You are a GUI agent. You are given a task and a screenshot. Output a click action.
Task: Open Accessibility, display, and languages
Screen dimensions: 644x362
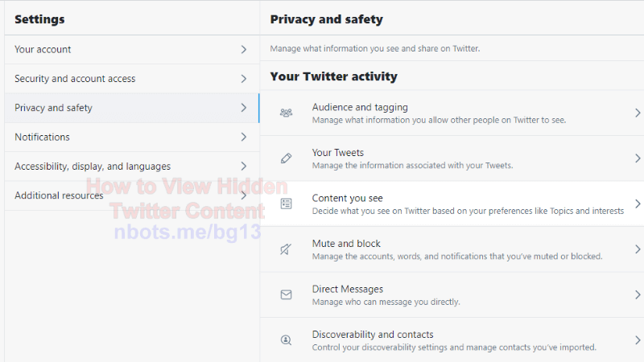(132, 167)
